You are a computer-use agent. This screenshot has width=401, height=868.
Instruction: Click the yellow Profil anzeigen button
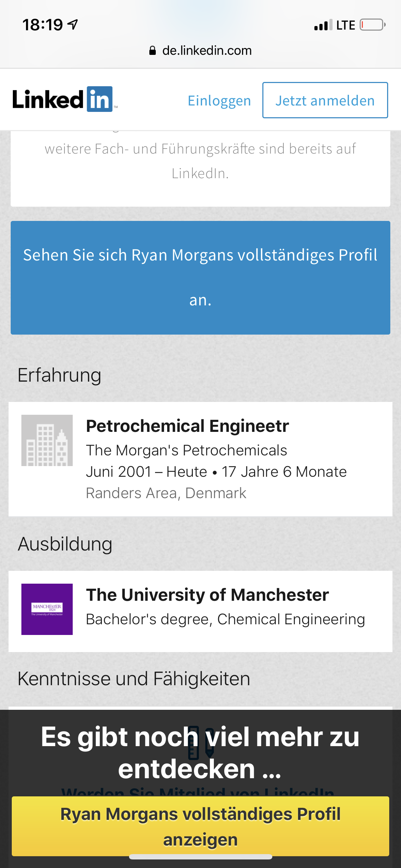click(x=200, y=826)
